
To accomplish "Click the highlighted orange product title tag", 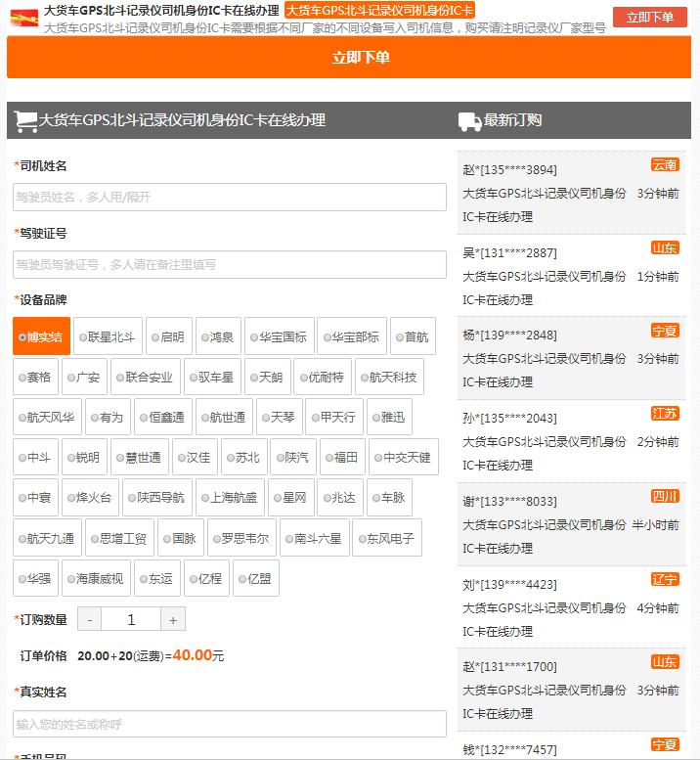I will (x=379, y=11).
